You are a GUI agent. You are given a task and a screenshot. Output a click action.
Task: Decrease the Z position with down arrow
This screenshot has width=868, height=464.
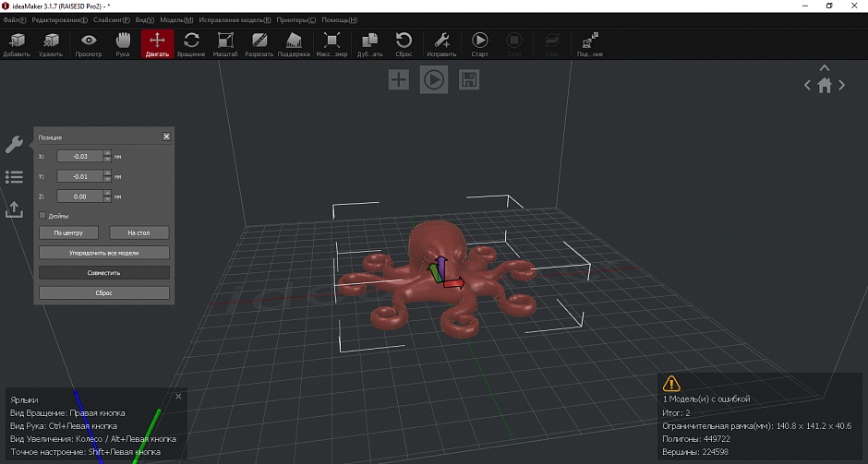108,199
